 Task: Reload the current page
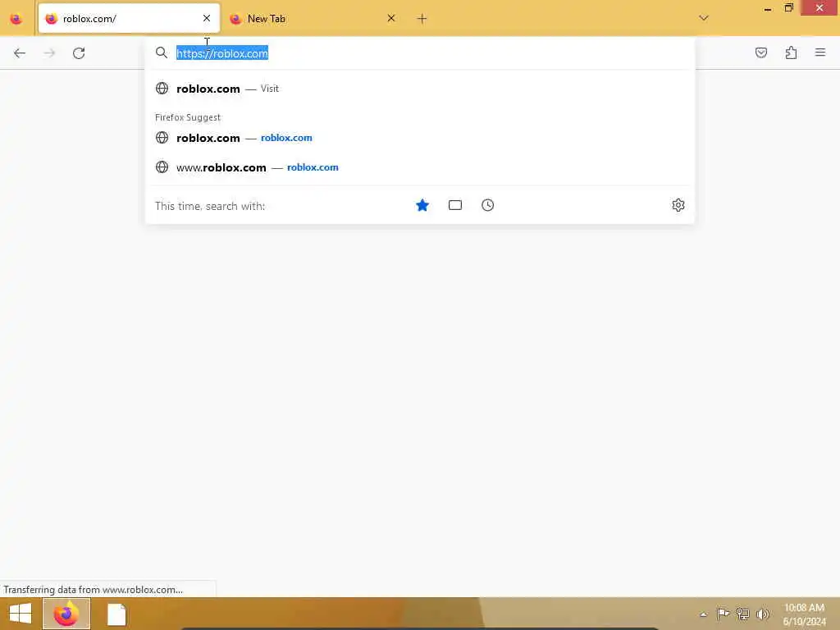click(x=79, y=53)
